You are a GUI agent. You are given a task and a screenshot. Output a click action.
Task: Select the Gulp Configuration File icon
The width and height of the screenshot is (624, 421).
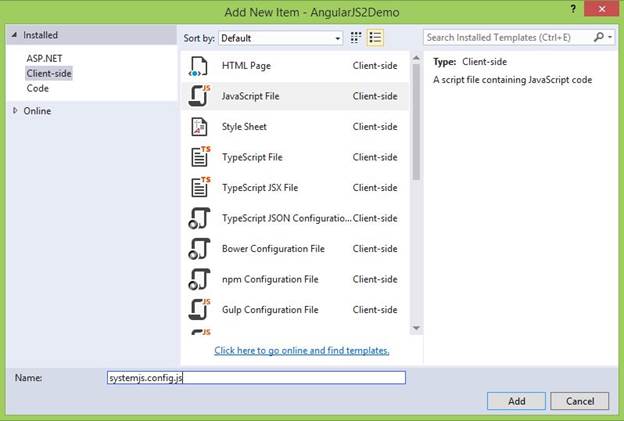point(199,309)
